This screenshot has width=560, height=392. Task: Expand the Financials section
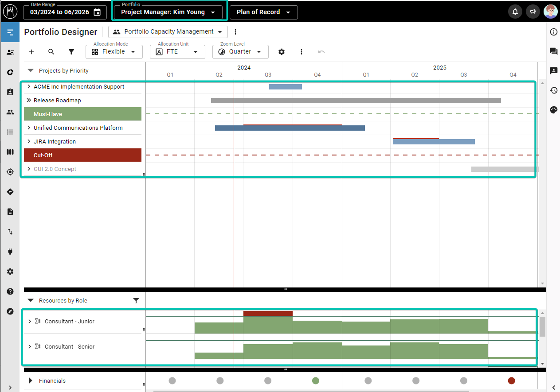coord(31,380)
